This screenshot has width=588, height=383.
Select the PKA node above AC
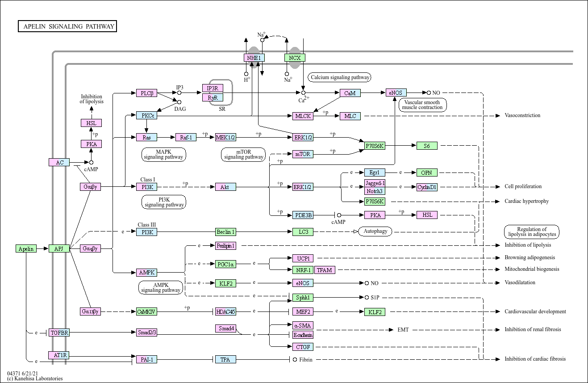pyautogui.click(x=91, y=143)
